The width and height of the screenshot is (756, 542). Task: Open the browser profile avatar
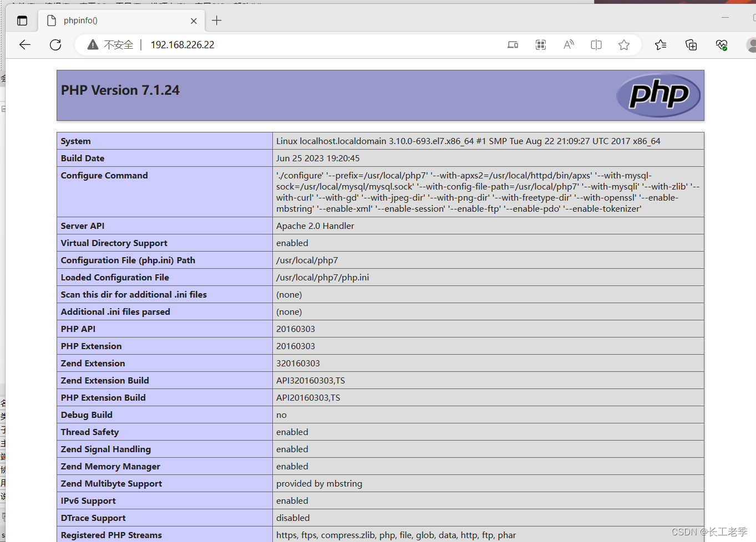752,45
